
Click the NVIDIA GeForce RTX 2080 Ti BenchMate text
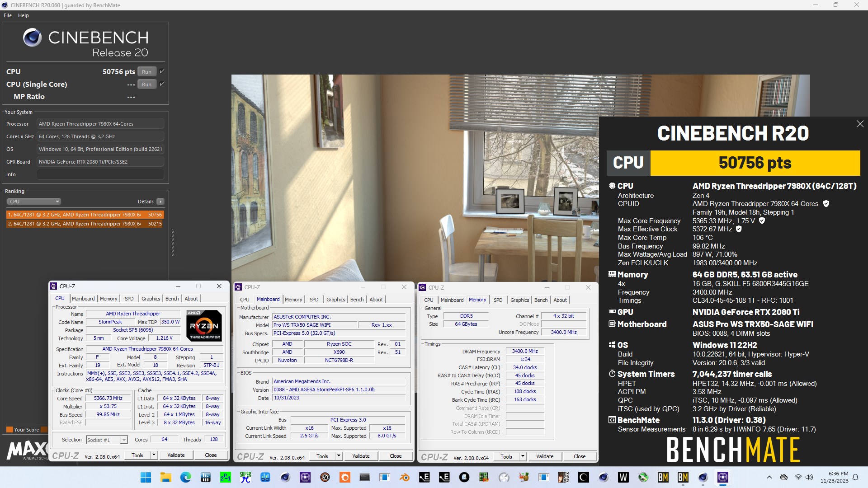tap(746, 312)
